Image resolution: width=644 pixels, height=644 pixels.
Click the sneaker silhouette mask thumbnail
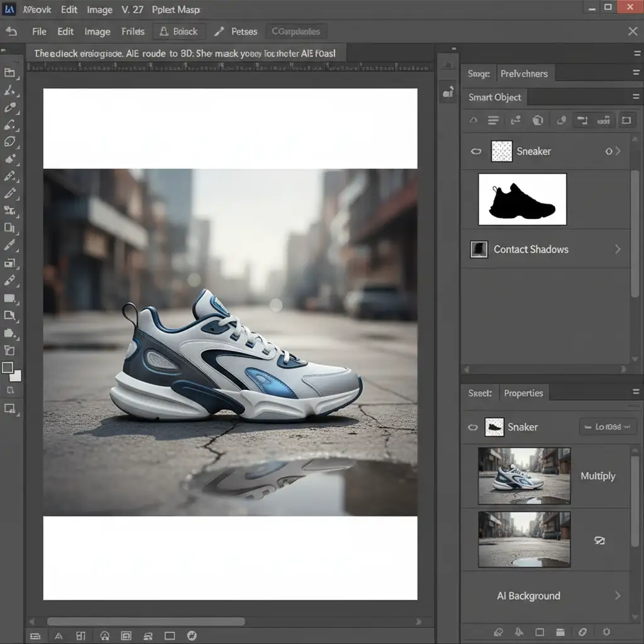522,199
